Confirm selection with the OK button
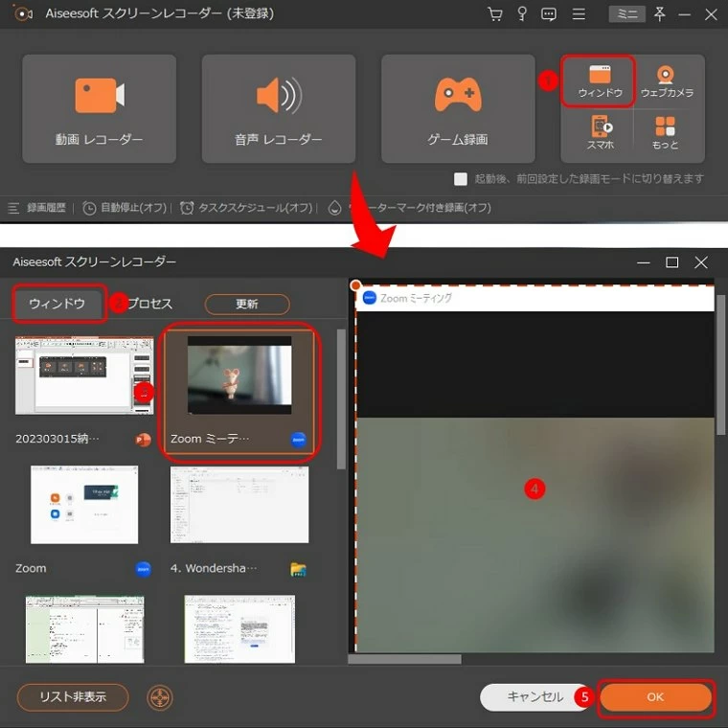 pos(655,697)
